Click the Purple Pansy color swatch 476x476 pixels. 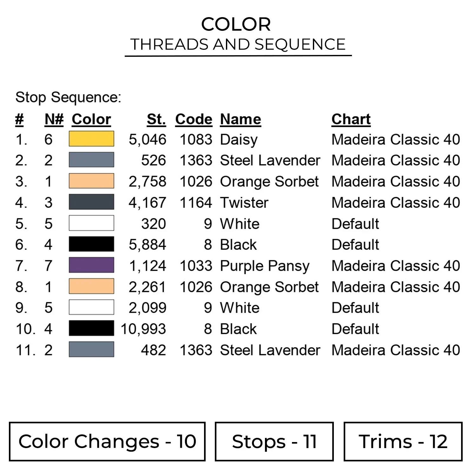click(x=91, y=265)
